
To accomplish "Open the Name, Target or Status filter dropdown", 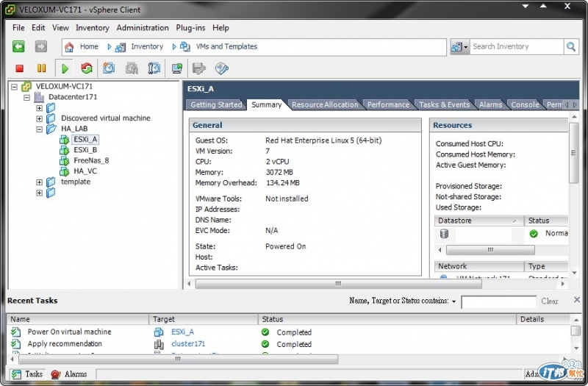I will pos(453,301).
